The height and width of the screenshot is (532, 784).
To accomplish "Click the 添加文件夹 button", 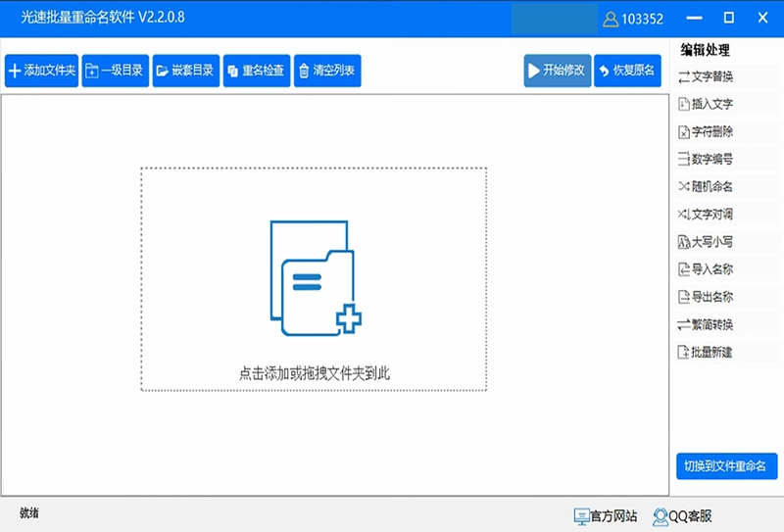I will pyautogui.click(x=41, y=71).
